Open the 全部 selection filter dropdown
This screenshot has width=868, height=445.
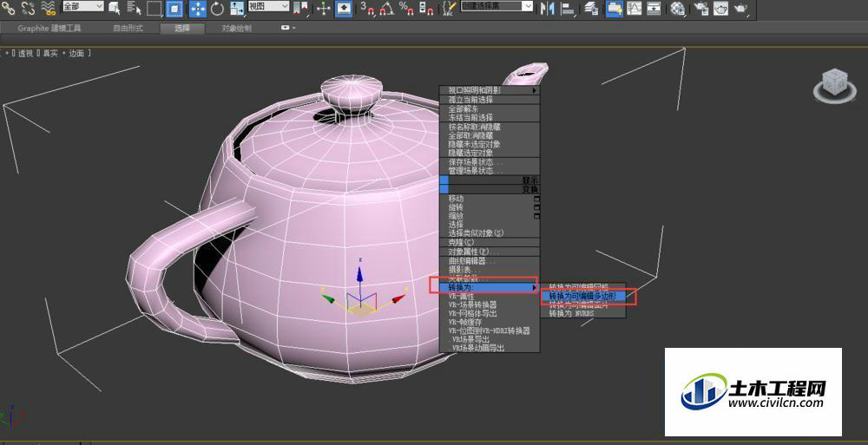(82, 6)
